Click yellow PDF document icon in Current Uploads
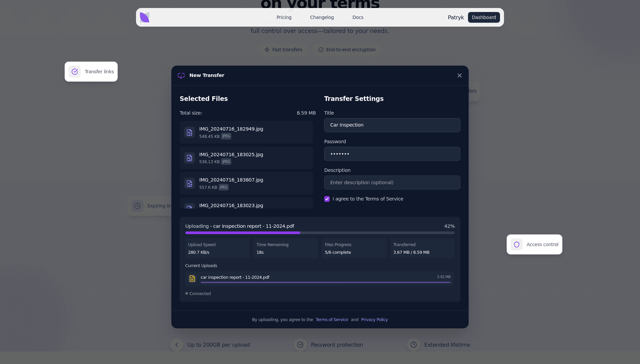This screenshot has height=364, width=640. point(192,279)
